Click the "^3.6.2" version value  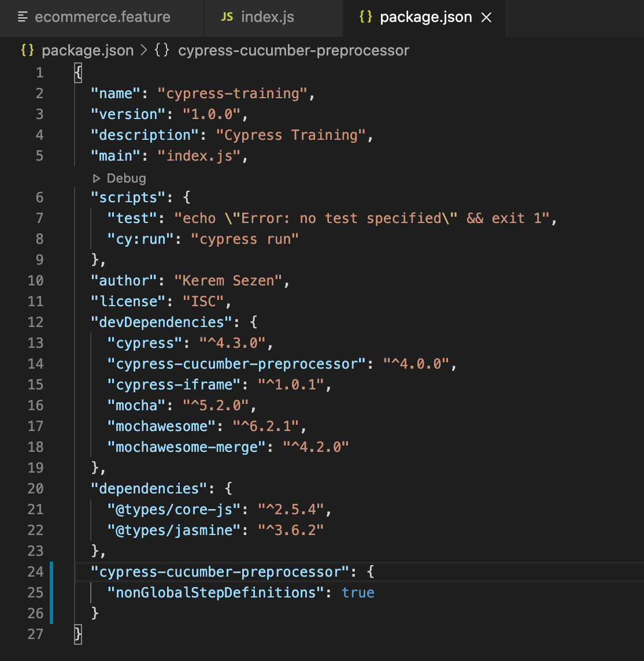pyautogui.click(x=291, y=530)
